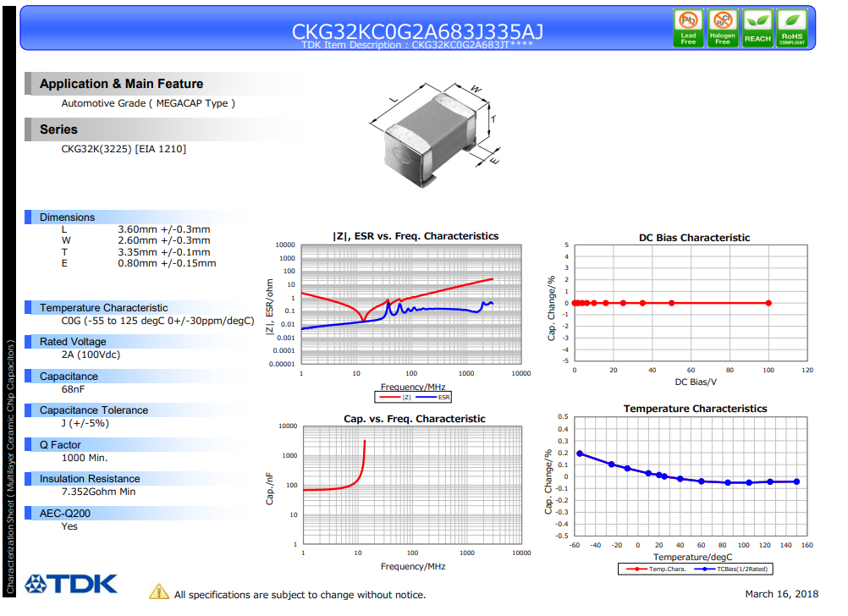848x616 pixels.
Task: Select the value 2A (100Vdc)
Action: coord(91,355)
